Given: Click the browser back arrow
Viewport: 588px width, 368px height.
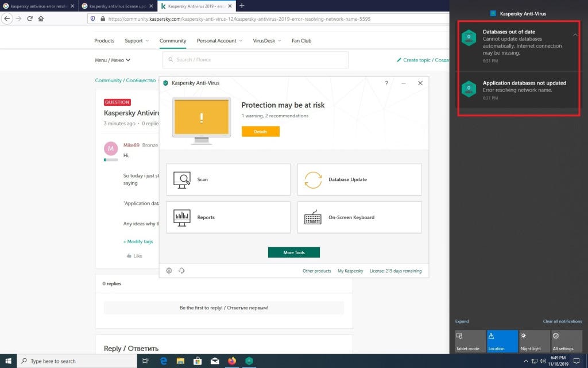Looking at the screenshot, I should coord(7,18).
